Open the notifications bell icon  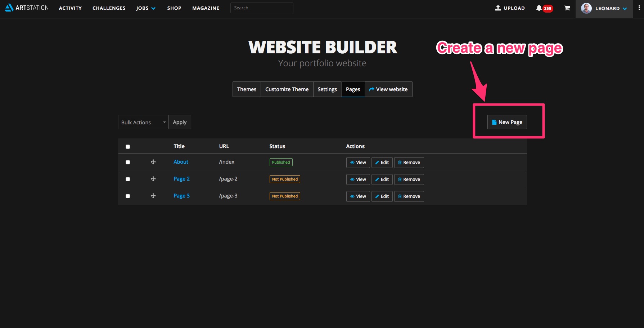tap(539, 8)
